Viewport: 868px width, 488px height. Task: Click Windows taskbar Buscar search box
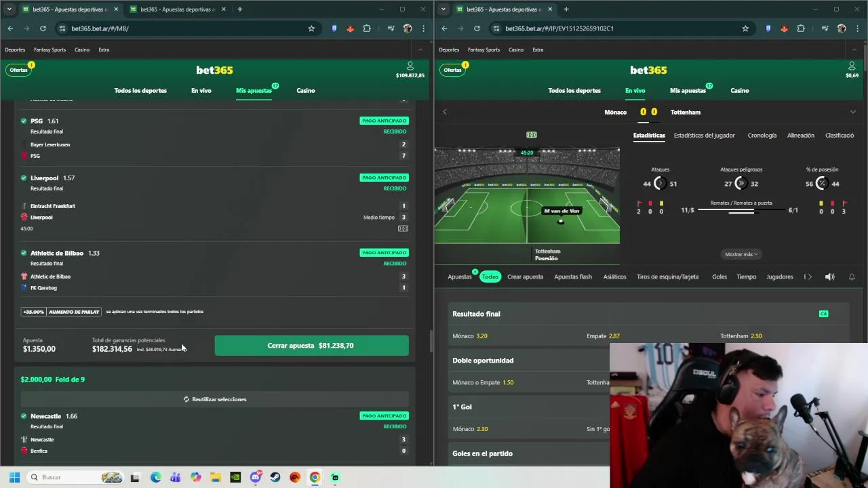point(76,477)
